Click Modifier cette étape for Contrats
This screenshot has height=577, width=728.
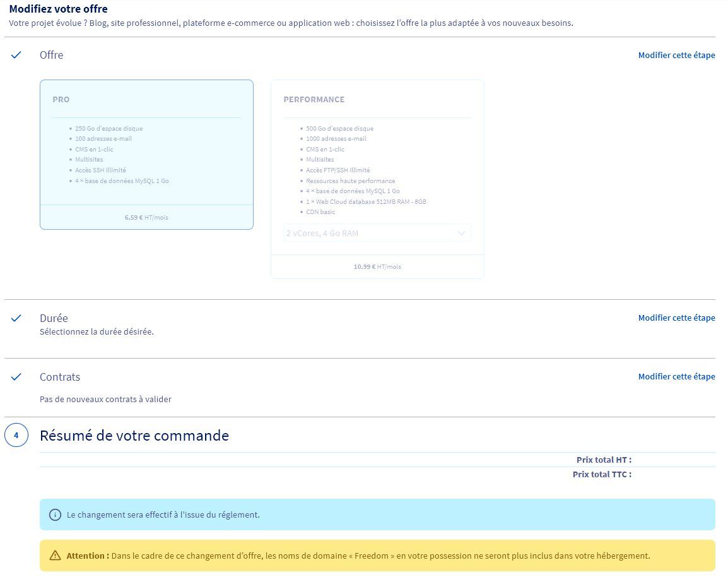click(676, 376)
